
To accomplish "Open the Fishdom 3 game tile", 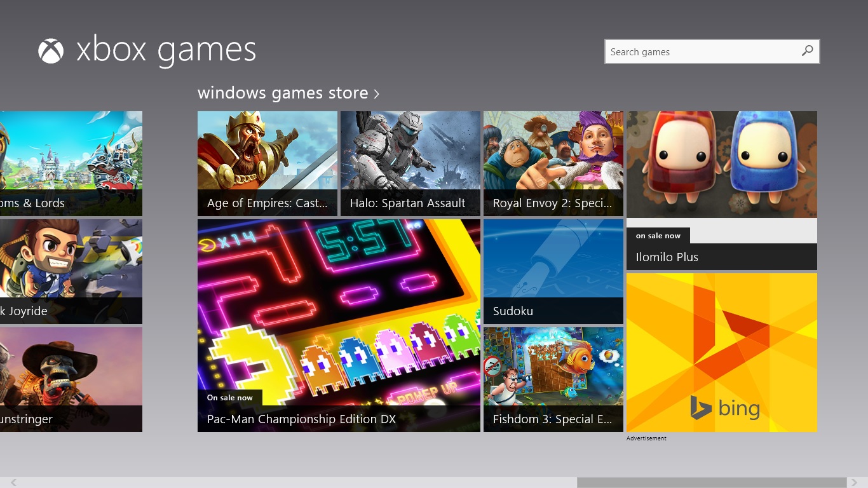I will [553, 380].
